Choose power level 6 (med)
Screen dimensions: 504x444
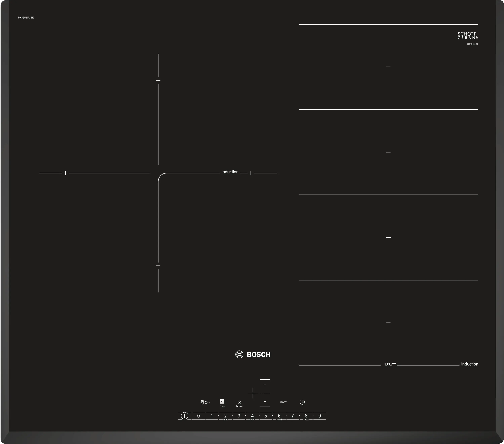click(279, 416)
